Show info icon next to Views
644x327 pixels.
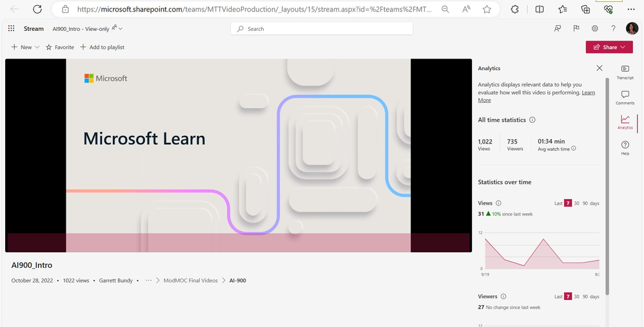coord(498,203)
